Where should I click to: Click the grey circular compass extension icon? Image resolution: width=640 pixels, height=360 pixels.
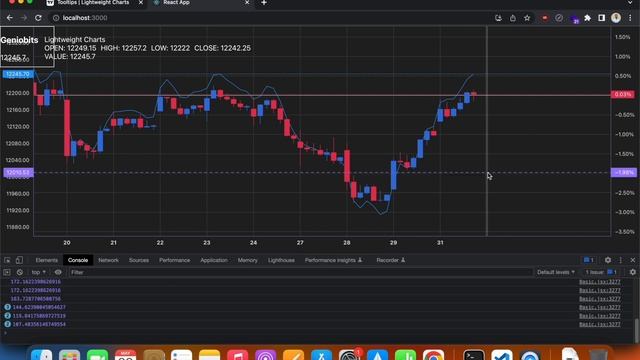(x=559, y=18)
